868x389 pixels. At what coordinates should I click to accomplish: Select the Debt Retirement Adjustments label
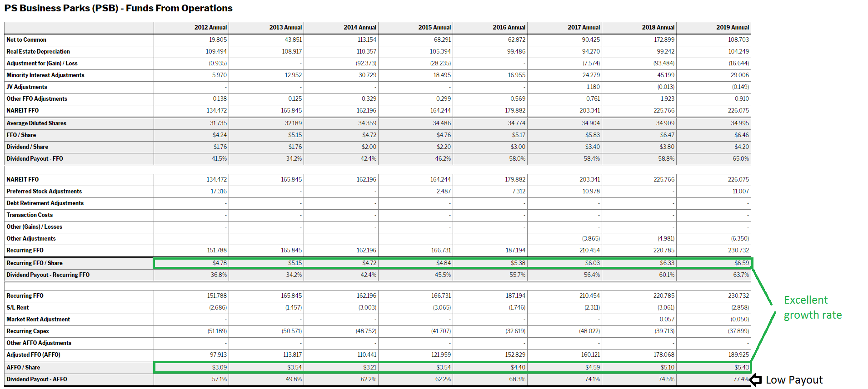45,203
